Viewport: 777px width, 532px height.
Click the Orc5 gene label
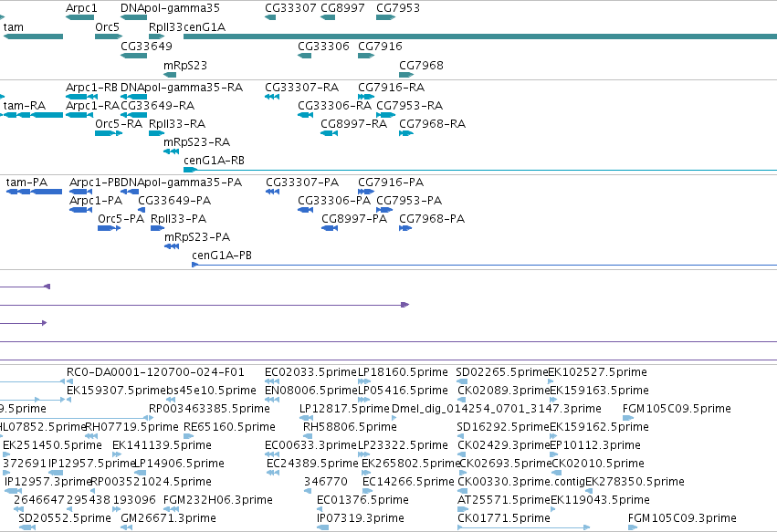pyautogui.click(x=107, y=27)
